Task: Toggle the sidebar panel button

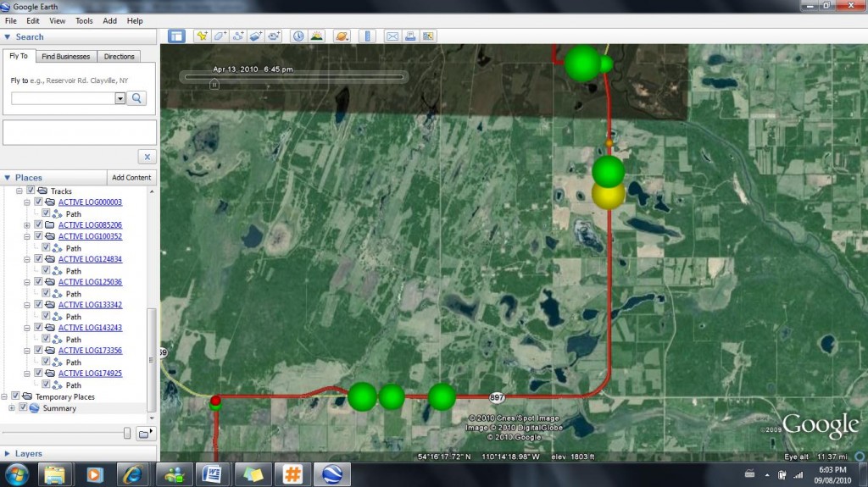Action: [x=176, y=36]
